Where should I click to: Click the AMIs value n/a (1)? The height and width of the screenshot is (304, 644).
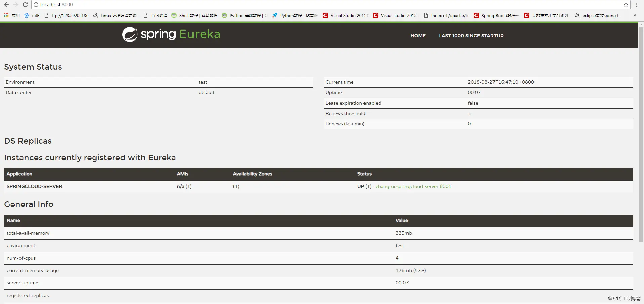pyautogui.click(x=184, y=186)
